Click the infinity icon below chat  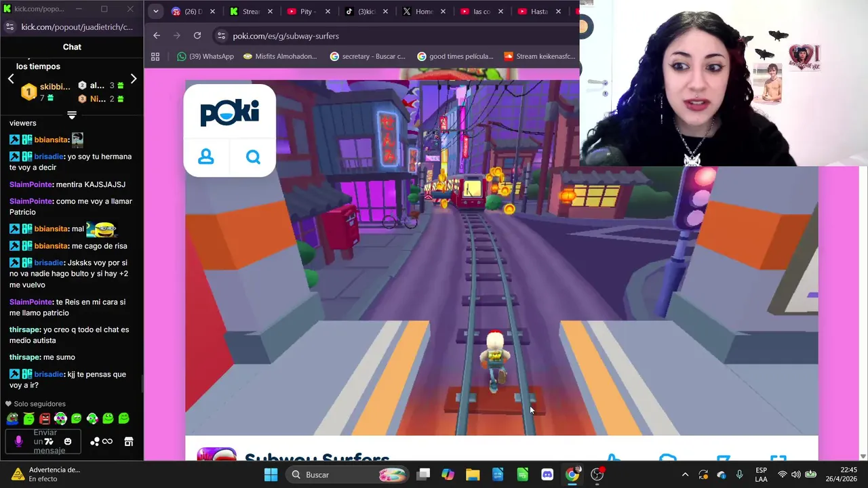107,441
